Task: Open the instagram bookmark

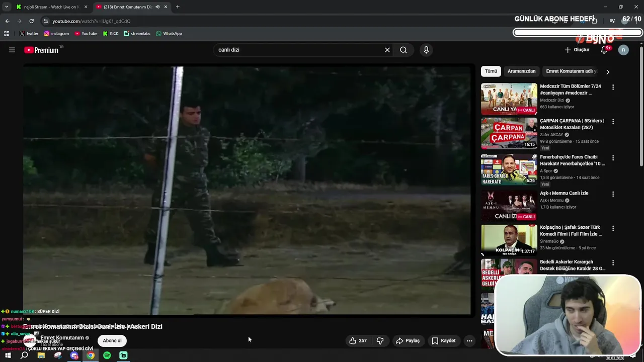Action: pyautogui.click(x=56, y=34)
